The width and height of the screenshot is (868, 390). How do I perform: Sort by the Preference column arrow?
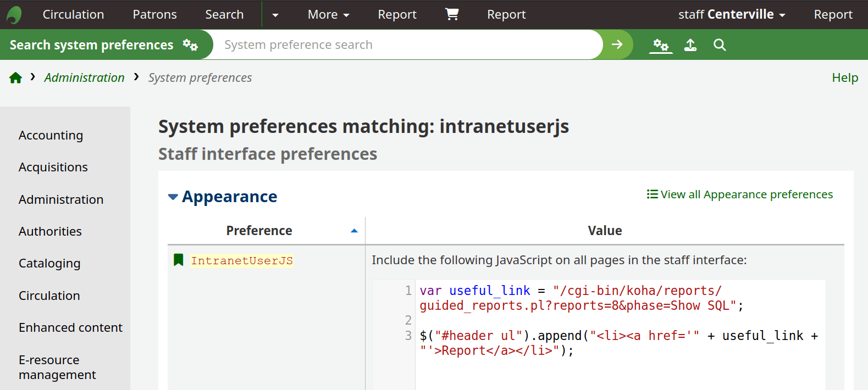pos(354,231)
